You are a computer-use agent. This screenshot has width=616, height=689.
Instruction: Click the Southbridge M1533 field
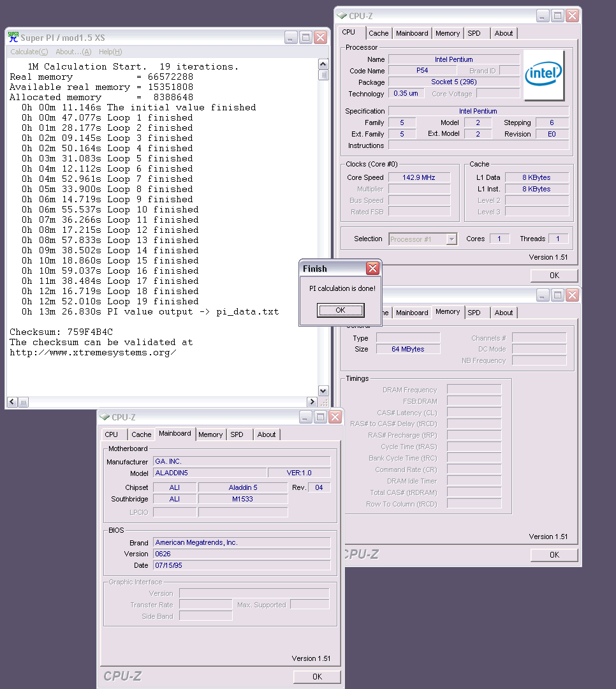tap(242, 499)
